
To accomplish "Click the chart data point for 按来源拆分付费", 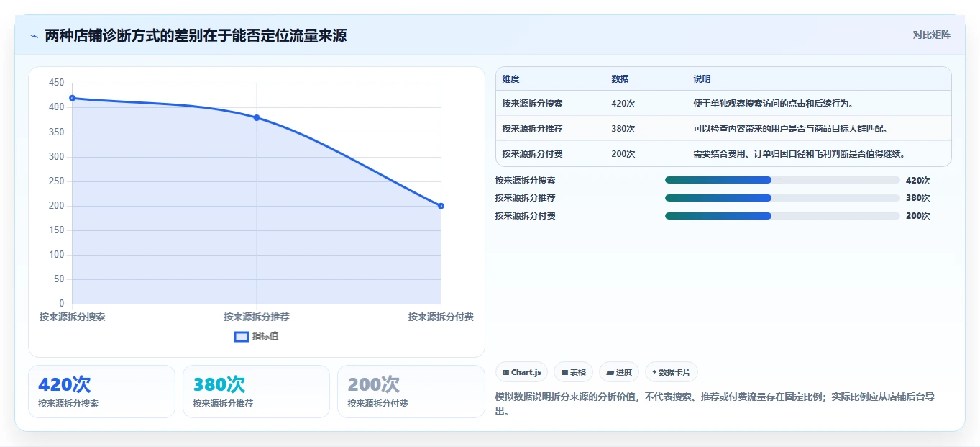I will 441,206.
